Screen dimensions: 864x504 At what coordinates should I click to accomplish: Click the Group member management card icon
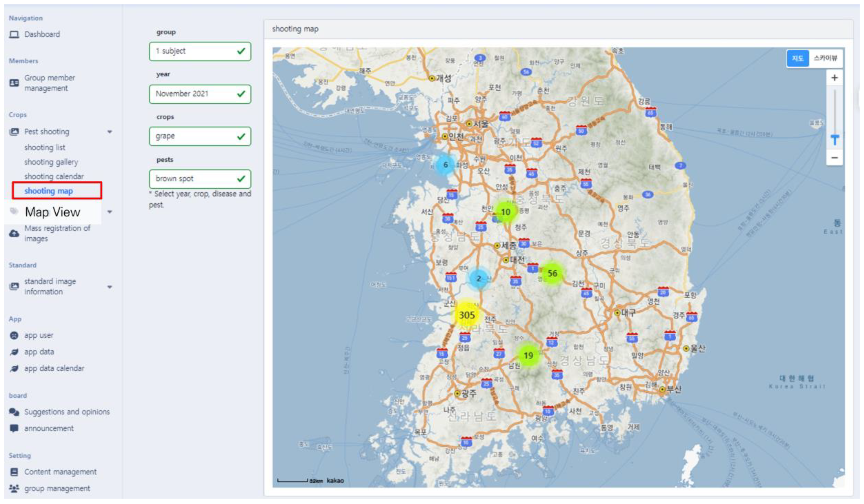[x=14, y=83]
